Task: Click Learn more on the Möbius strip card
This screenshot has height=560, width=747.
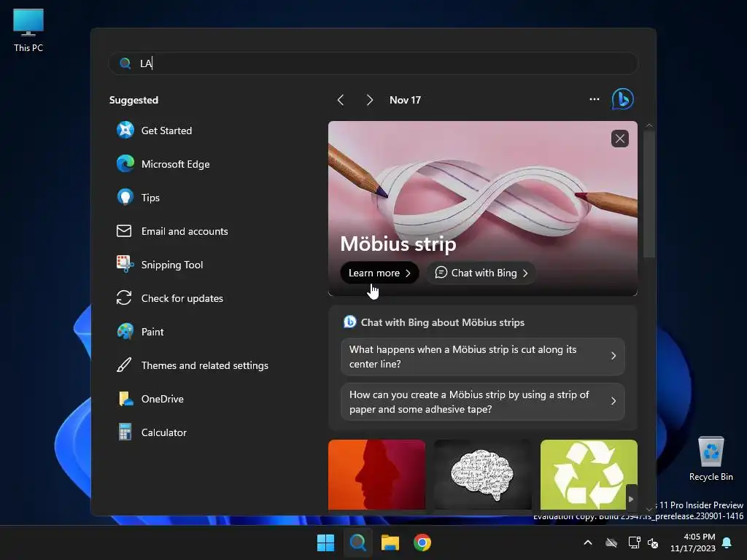Action: click(x=379, y=273)
